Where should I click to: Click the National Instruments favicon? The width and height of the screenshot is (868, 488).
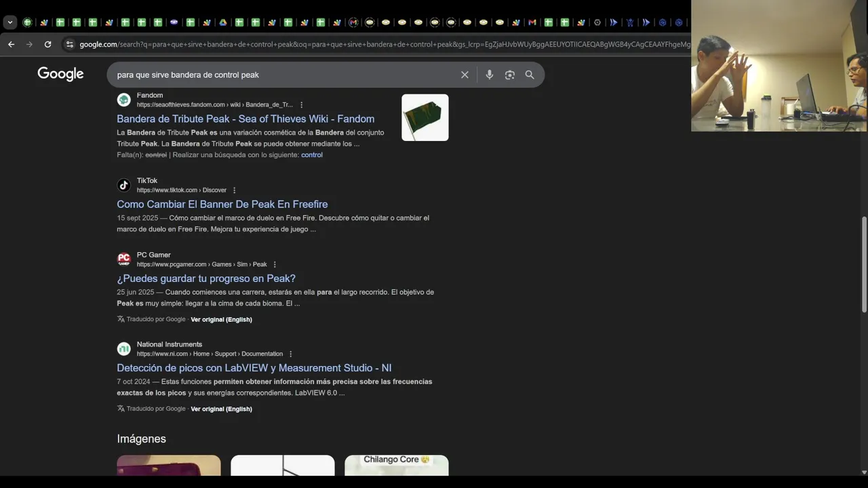(123, 348)
